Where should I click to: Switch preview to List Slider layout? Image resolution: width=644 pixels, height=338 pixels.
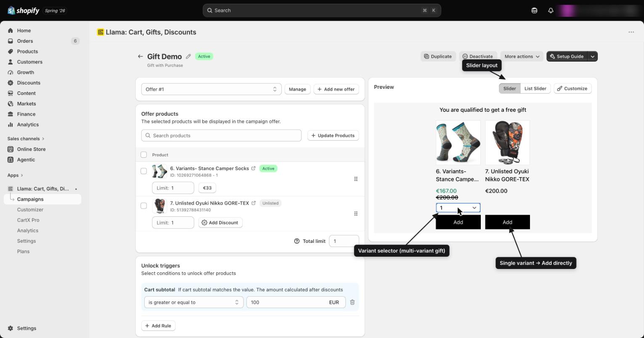pyautogui.click(x=535, y=88)
